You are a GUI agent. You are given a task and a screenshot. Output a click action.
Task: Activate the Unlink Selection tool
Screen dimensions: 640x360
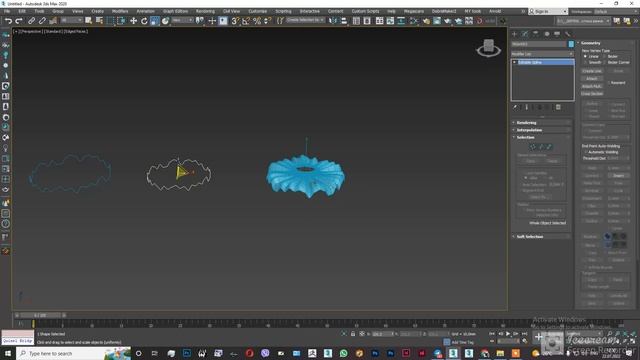(x=42, y=21)
